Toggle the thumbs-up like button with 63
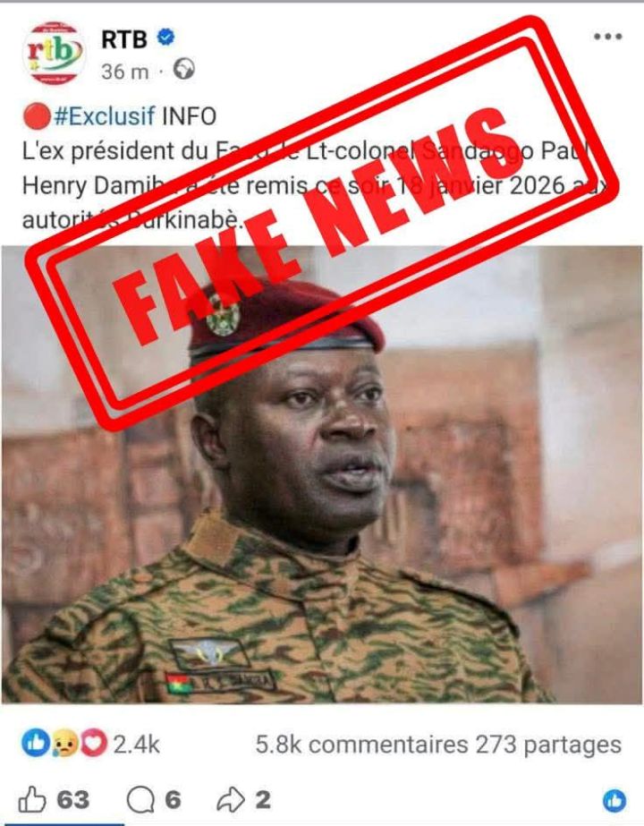This screenshot has height=826, width=644. [54, 800]
